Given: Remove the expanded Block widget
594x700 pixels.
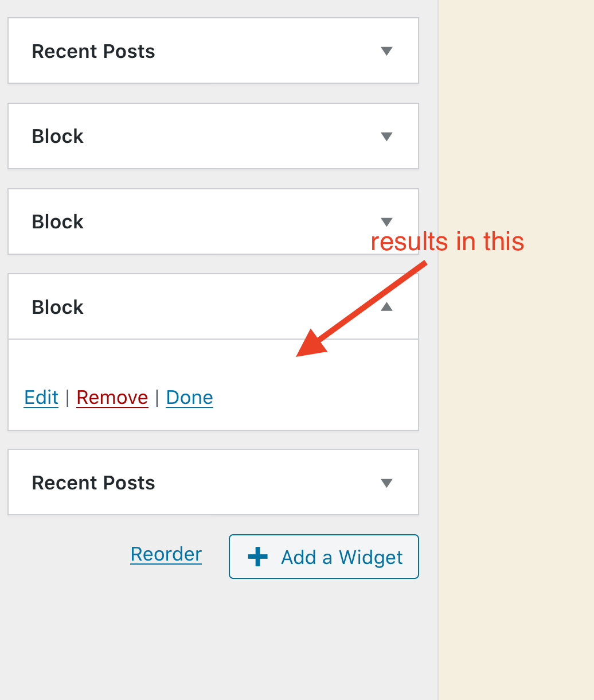Looking at the screenshot, I should pyautogui.click(x=112, y=397).
